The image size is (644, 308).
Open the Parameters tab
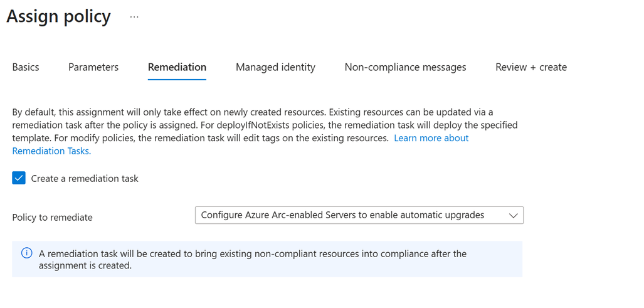(x=93, y=67)
